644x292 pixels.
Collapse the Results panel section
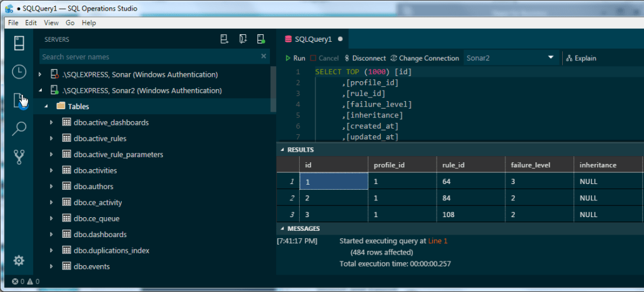(282, 150)
